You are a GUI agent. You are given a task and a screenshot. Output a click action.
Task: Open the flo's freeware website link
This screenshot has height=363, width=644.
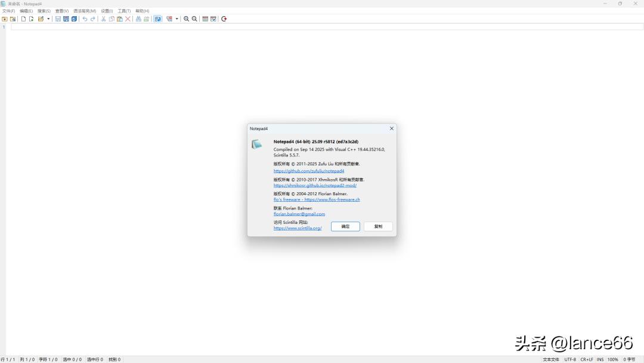[x=317, y=200]
